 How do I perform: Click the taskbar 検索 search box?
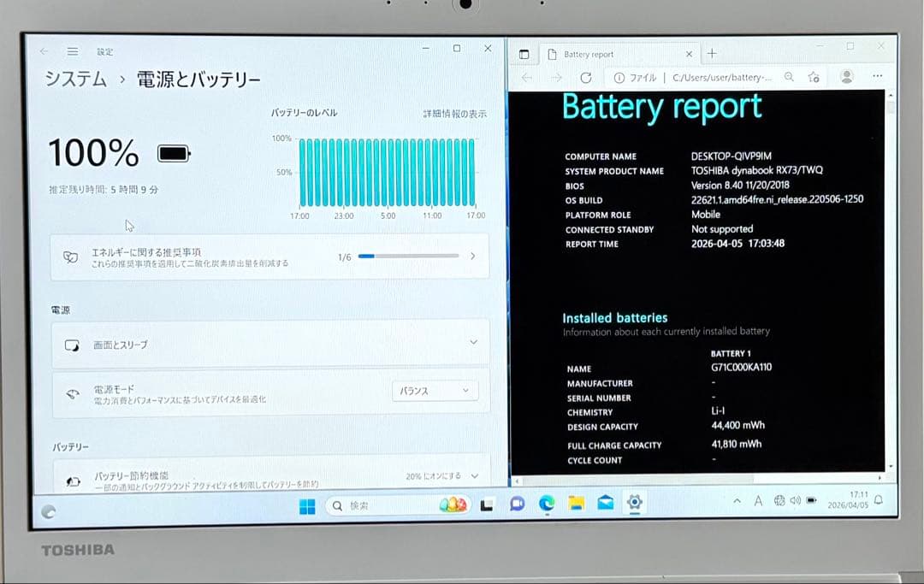point(397,505)
